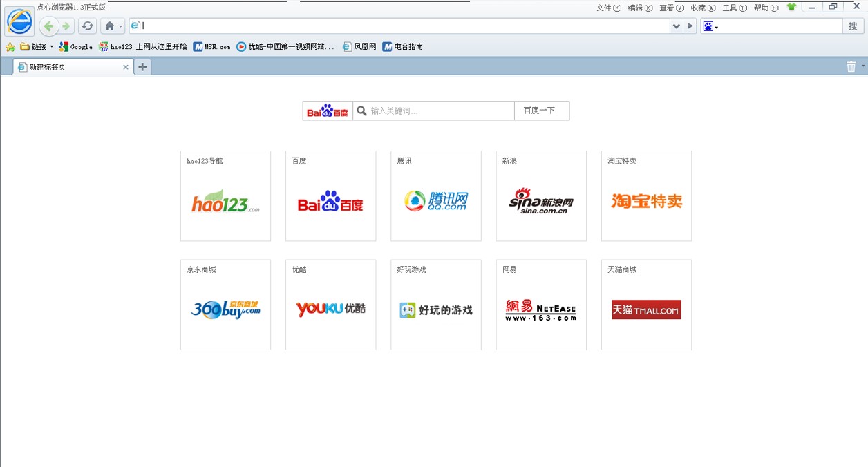868x467 pixels.
Task: Open the Youku 优酷 speed dial tile
Action: point(331,305)
